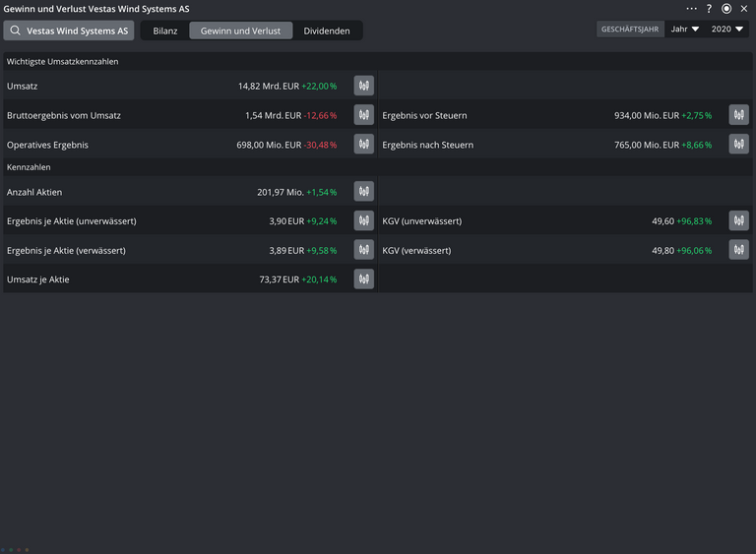The image size is (756, 554).
Task: Click the 49,80 KGV verwässert value
Action: [x=662, y=251]
